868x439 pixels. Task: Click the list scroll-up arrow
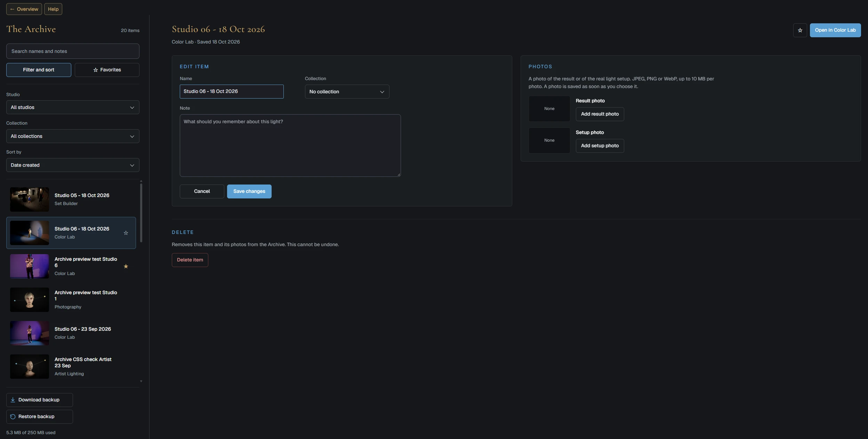(x=141, y=181)
